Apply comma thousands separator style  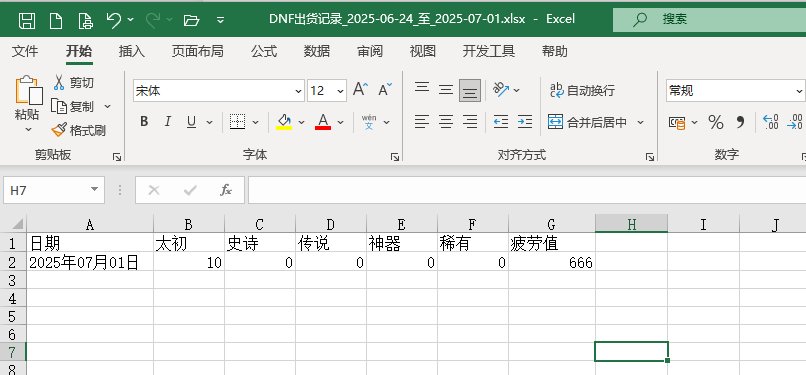coord(740,122)
